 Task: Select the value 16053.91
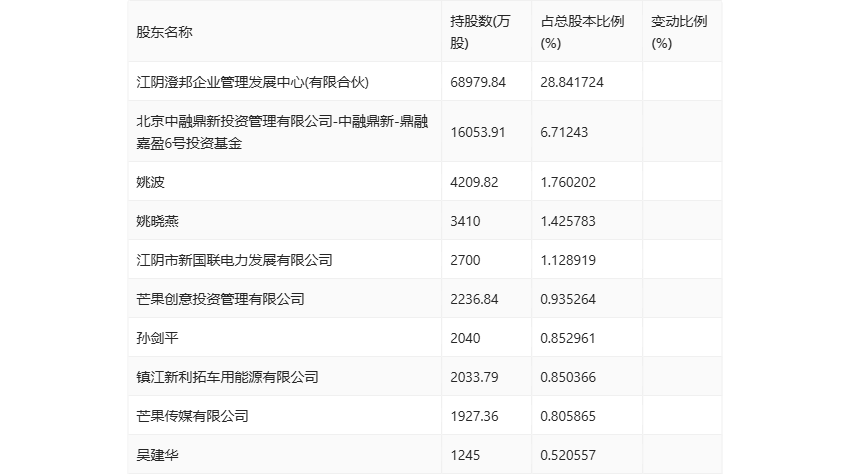(478, 132)
